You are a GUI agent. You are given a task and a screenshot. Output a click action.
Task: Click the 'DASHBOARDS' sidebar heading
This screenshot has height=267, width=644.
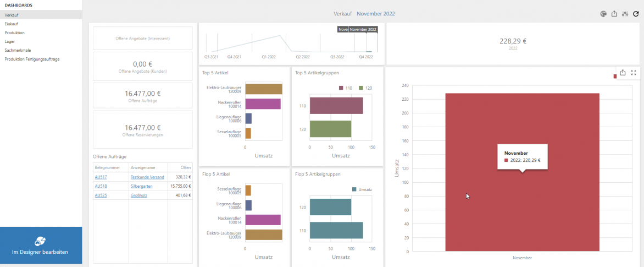(19, 6)
